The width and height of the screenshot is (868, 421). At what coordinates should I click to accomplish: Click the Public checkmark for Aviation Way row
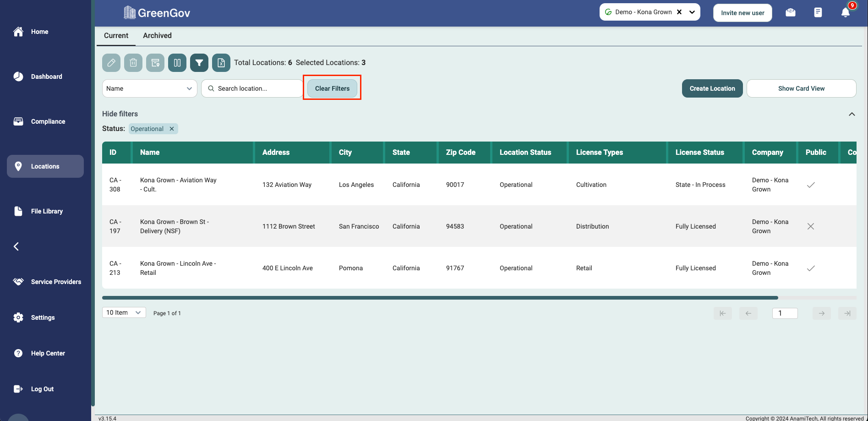(x=811, y=185)
